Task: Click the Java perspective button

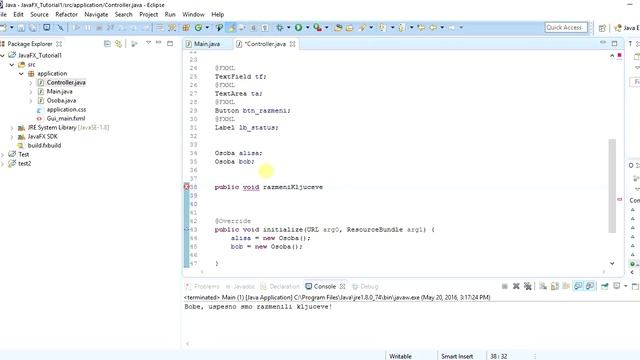Action: pos(627,28)
